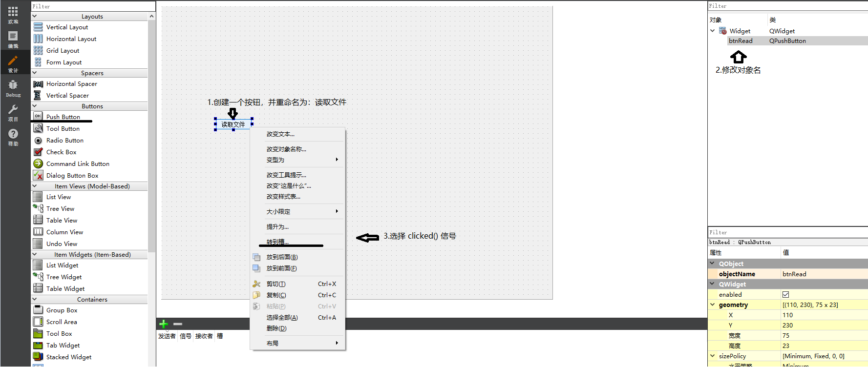Select the Horizontal Spacer icon
This screenshot has height=367, width=868.
pos(38,84)
